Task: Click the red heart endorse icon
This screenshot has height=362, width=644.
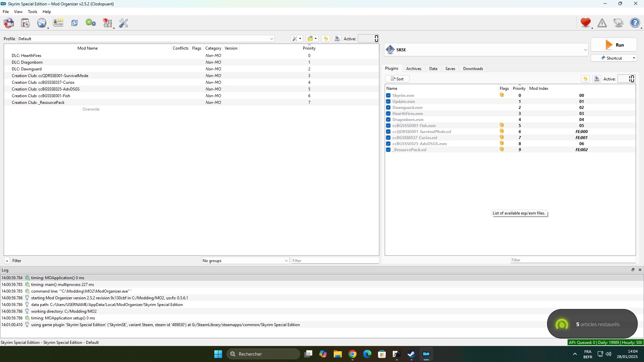Action: (585, 23)
